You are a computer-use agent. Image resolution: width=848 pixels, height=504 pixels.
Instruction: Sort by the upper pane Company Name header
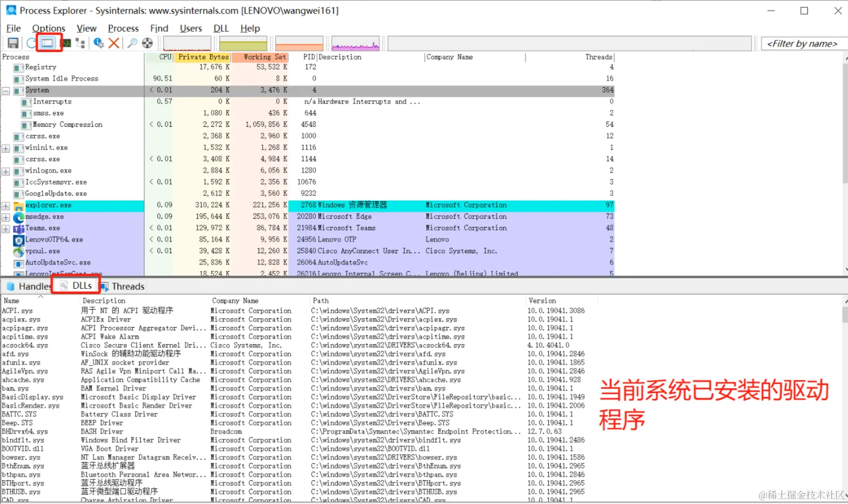pos(475,57)
